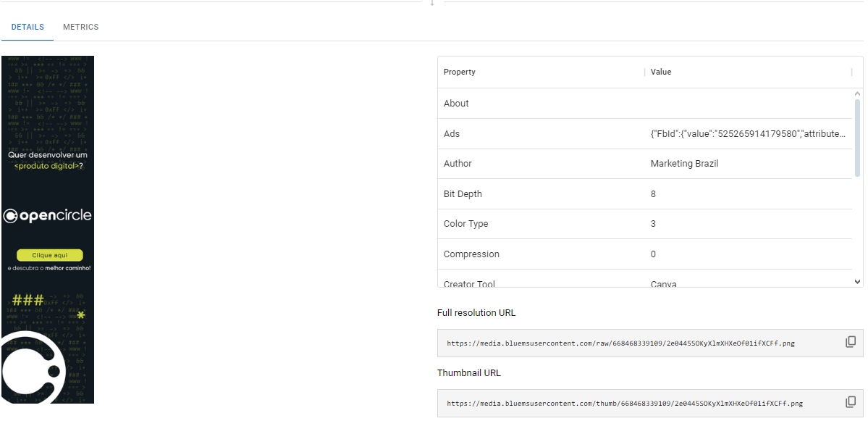868x421 pixels.
Task: Click the properties table scroll-up arrow
Action: (858, 93)
